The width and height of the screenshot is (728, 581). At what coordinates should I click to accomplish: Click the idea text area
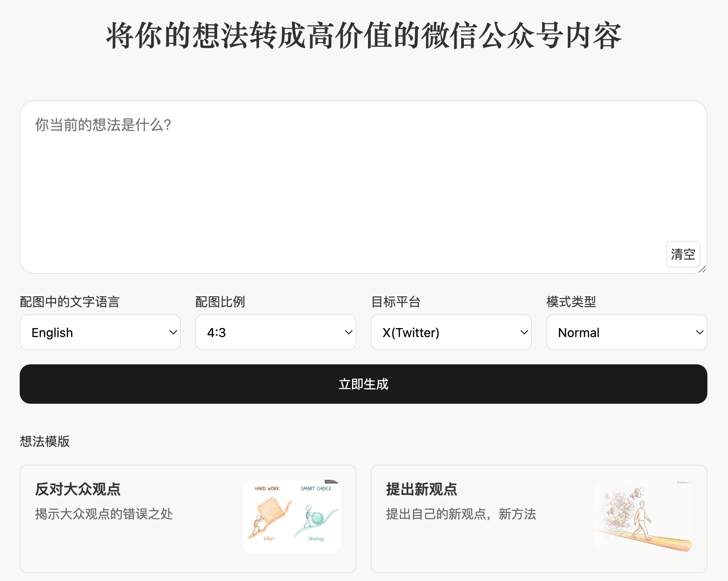(x=349, y=184)
